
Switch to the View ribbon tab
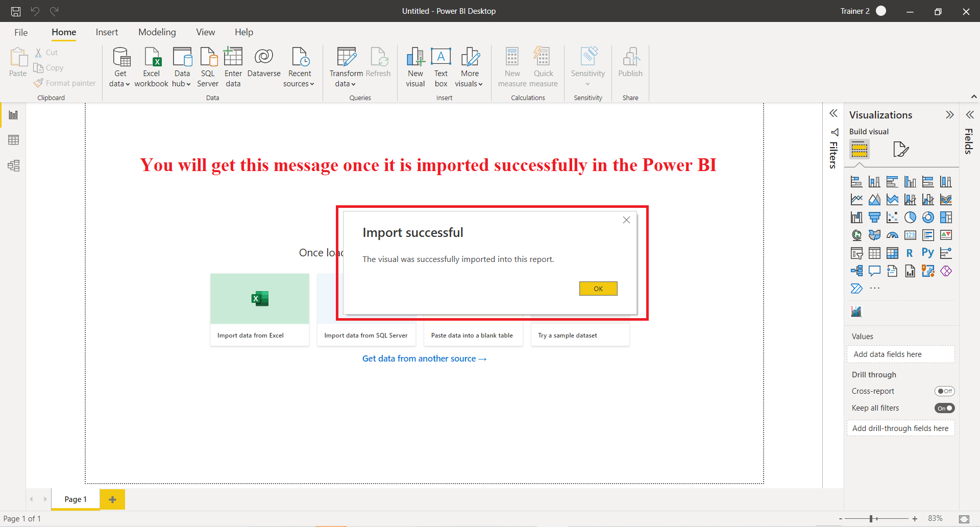206,32
